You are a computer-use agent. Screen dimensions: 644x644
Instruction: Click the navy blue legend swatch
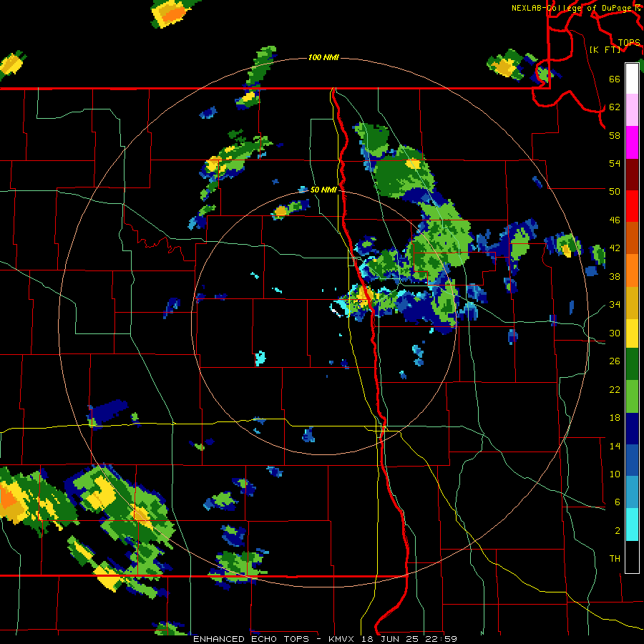[x=632, y=429]
